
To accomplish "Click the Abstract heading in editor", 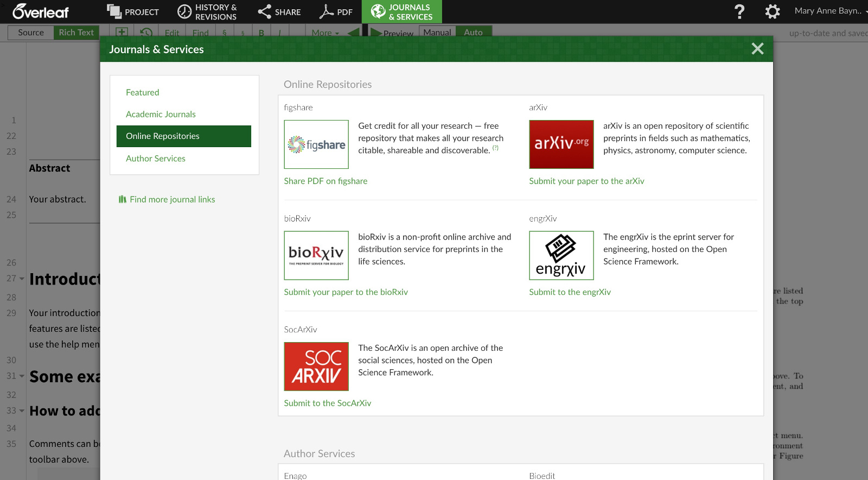I will coord(50,168).
